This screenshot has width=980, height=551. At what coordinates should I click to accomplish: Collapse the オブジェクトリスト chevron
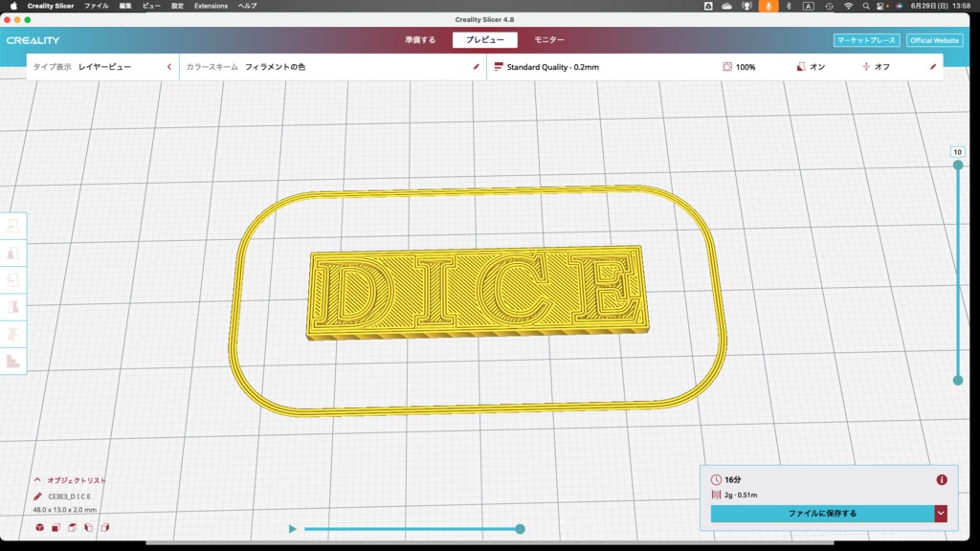point(37,480)
